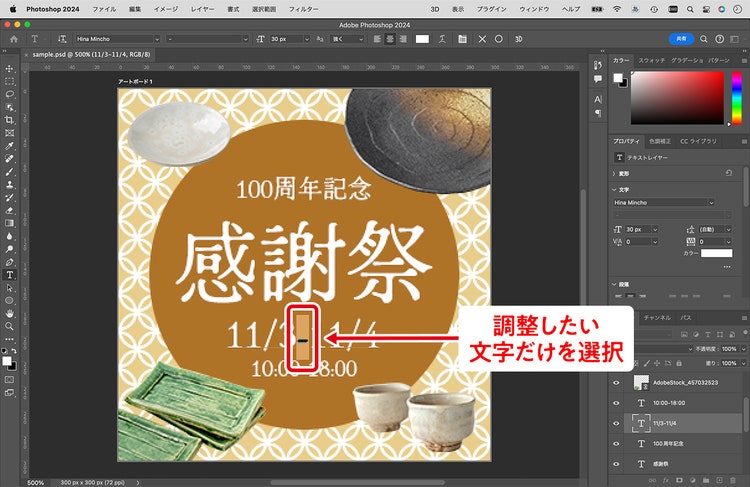Switch to the スウォッチ tab

pyautogui.click(x=651, y=60)
